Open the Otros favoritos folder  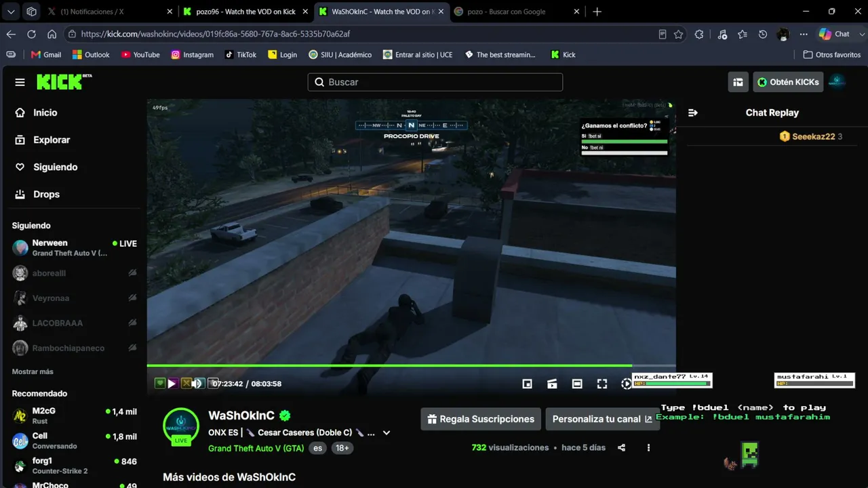(831, 55)
